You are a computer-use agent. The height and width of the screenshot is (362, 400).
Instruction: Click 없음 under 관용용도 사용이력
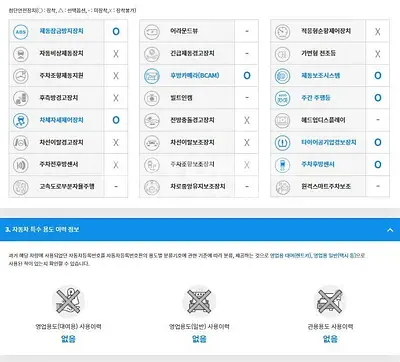[330, 339]
